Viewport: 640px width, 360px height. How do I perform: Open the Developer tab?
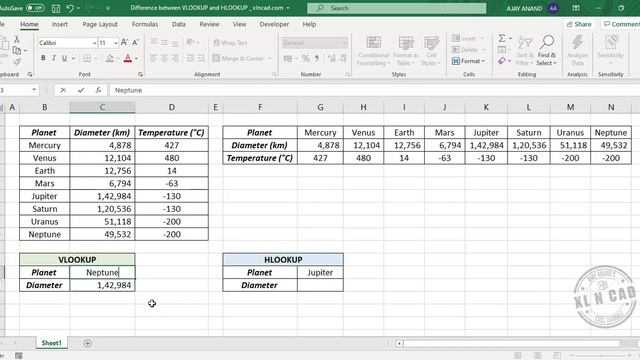[274, 24]
